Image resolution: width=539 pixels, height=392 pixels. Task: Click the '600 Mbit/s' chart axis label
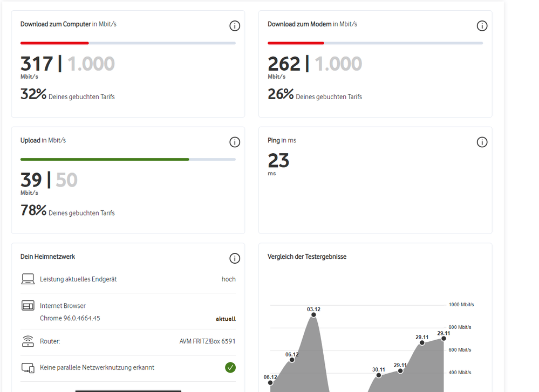460,350
